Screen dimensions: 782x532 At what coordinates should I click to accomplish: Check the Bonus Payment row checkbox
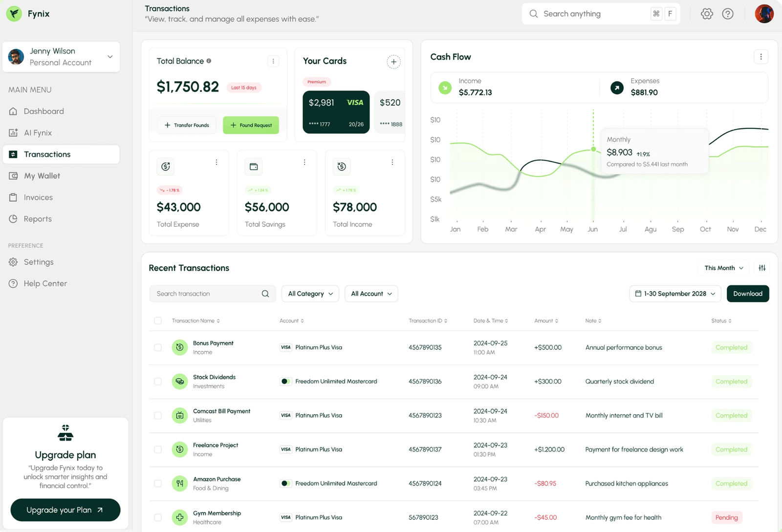158,347
